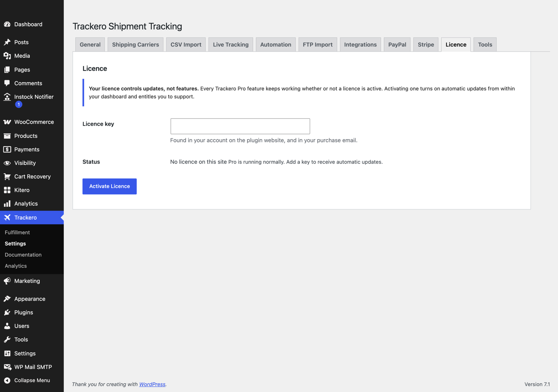Click the Trackero airplane icon
Screen dimensions: 558x392
click(7, 218)
